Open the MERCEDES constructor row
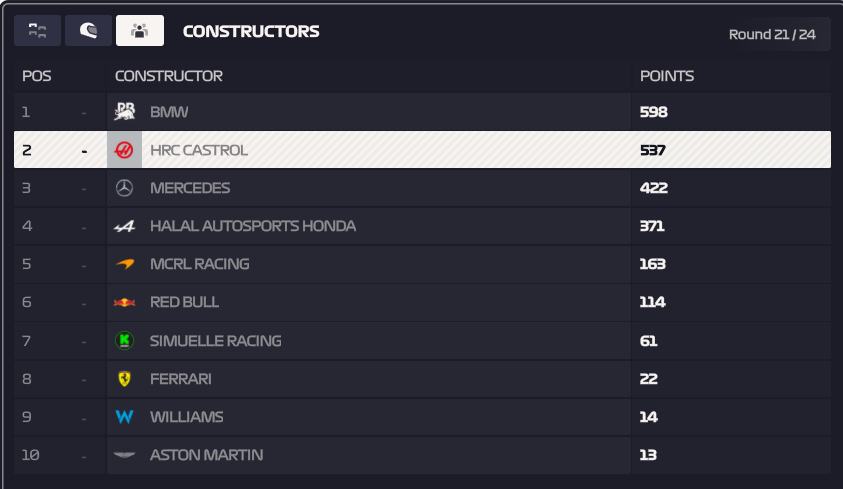This screenshot has height=489, width=843. [422, 188]
